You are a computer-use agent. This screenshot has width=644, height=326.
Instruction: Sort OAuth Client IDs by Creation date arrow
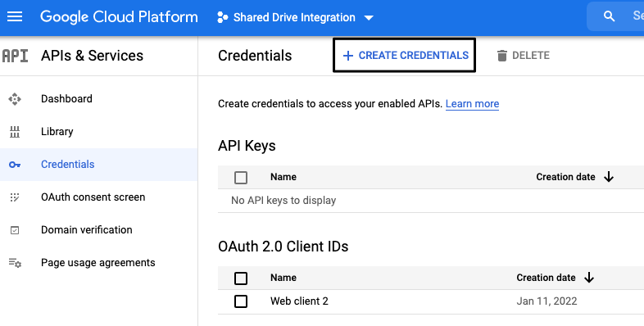(x=589, y=278)
